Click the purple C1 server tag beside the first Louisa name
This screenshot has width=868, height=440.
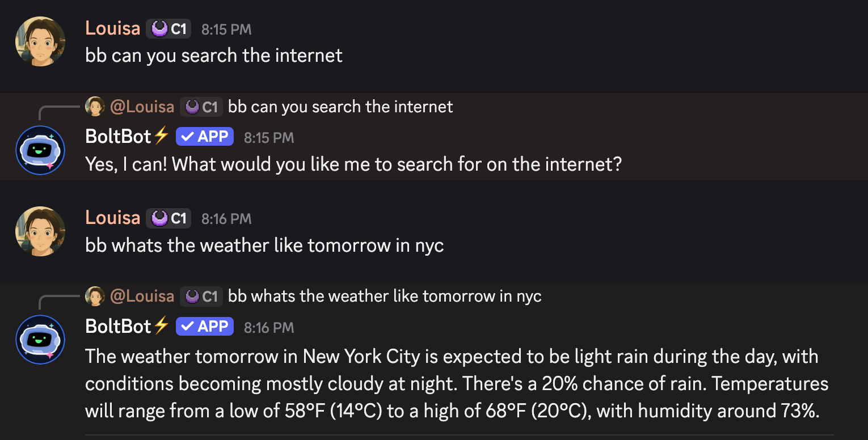(168, 28)
